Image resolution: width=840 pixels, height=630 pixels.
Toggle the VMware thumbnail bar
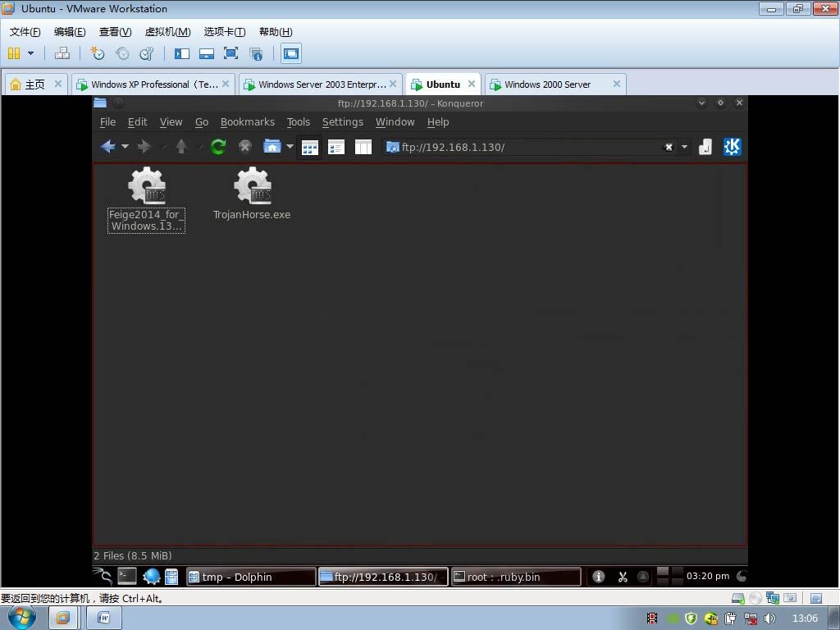206,53
